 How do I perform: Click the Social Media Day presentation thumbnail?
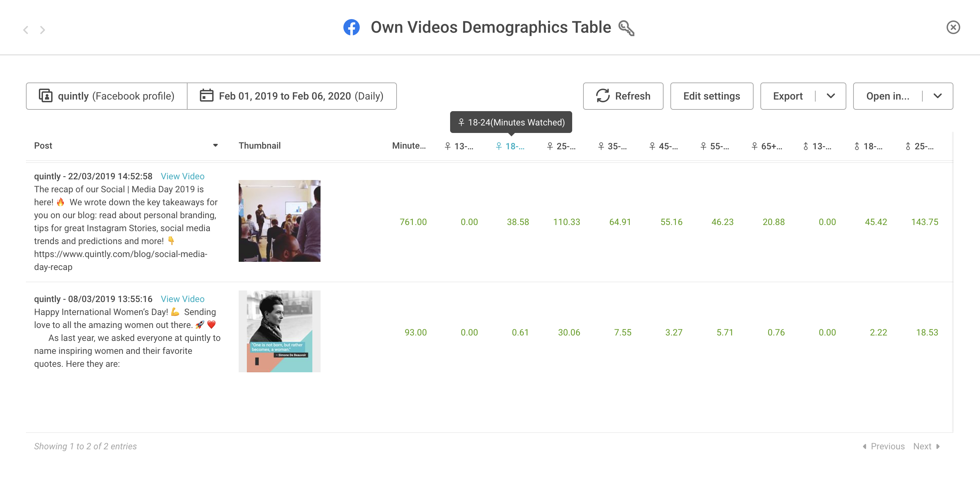[x=280, y=221]
